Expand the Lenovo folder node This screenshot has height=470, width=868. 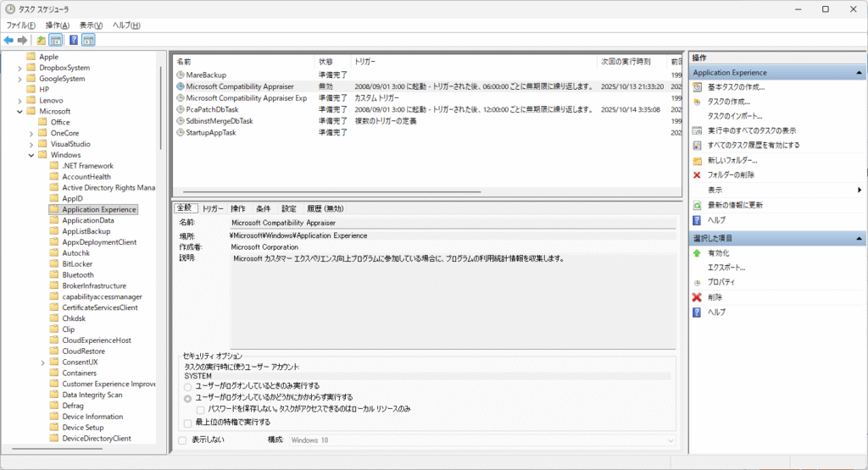tap(19, 100)
